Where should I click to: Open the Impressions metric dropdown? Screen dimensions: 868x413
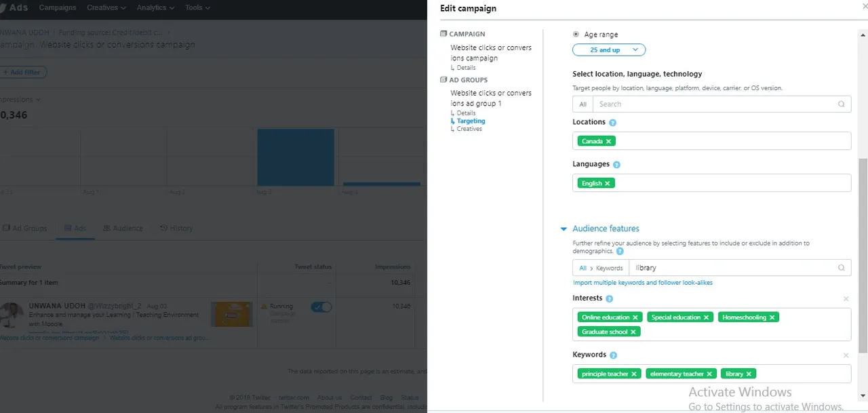(x=20, y=100)
